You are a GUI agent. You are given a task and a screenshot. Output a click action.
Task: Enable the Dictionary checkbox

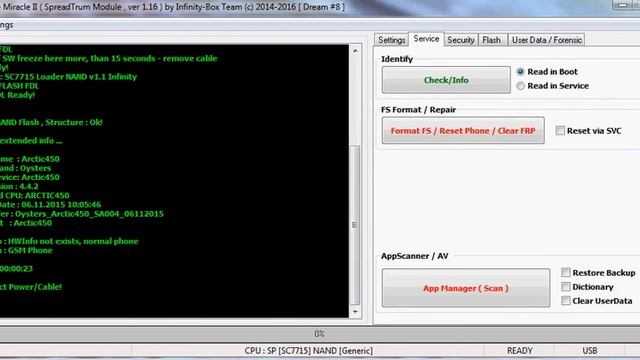point(566,287)
